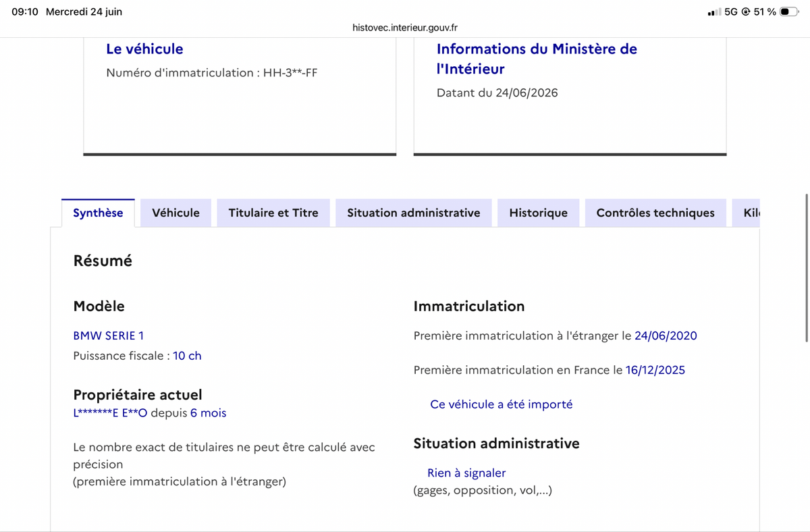The width and height of the screenshot is (810, 532).
Task: Click the page scrollbar on right edge
Action: (807, 267)
